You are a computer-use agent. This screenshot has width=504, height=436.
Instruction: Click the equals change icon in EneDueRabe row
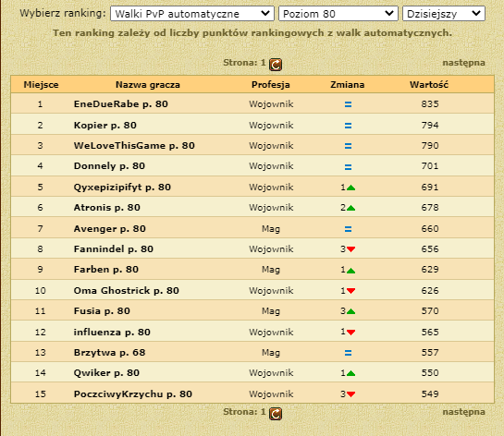coord(348,104)
